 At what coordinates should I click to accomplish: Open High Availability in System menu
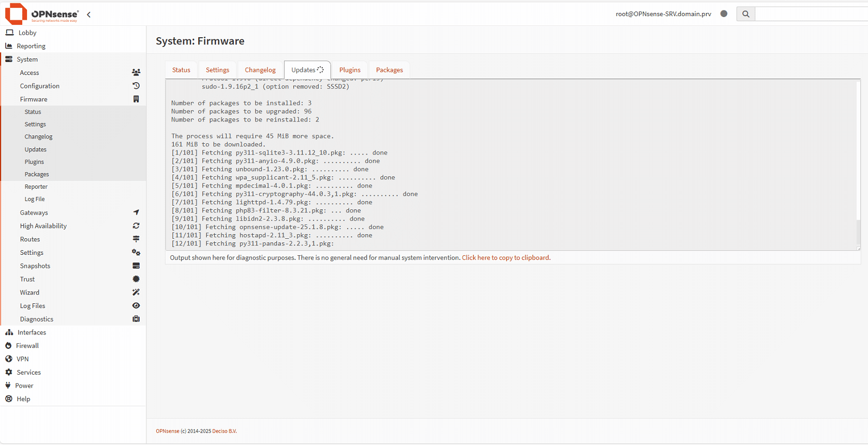73,226
